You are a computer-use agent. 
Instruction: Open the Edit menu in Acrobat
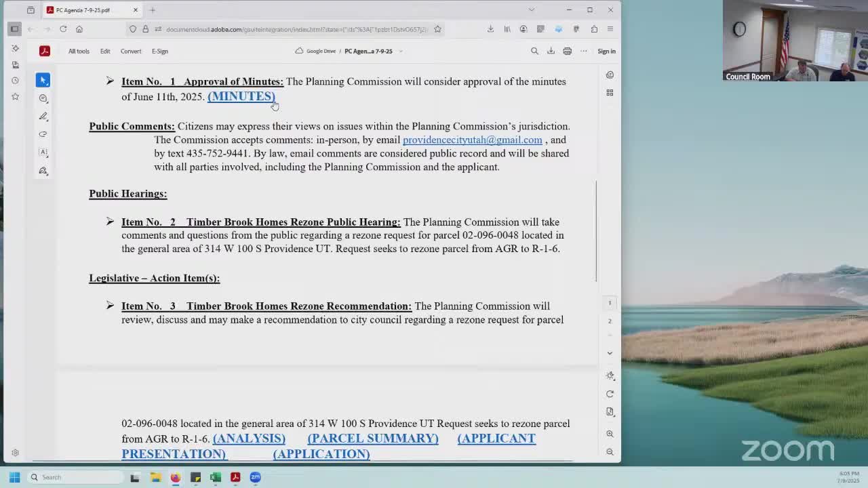[x=105, y=51]
